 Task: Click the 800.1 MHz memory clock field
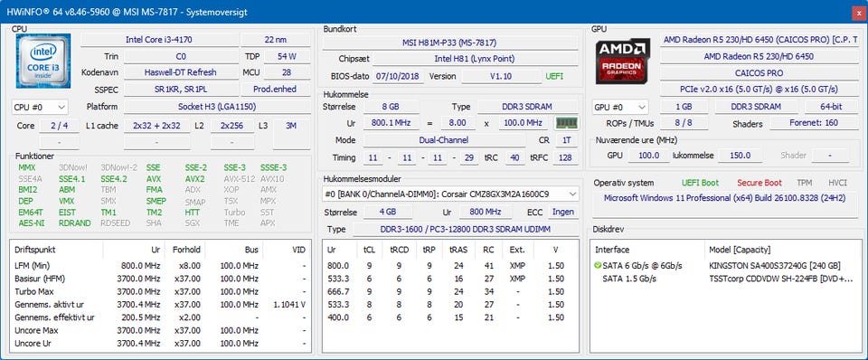(391, 123)
